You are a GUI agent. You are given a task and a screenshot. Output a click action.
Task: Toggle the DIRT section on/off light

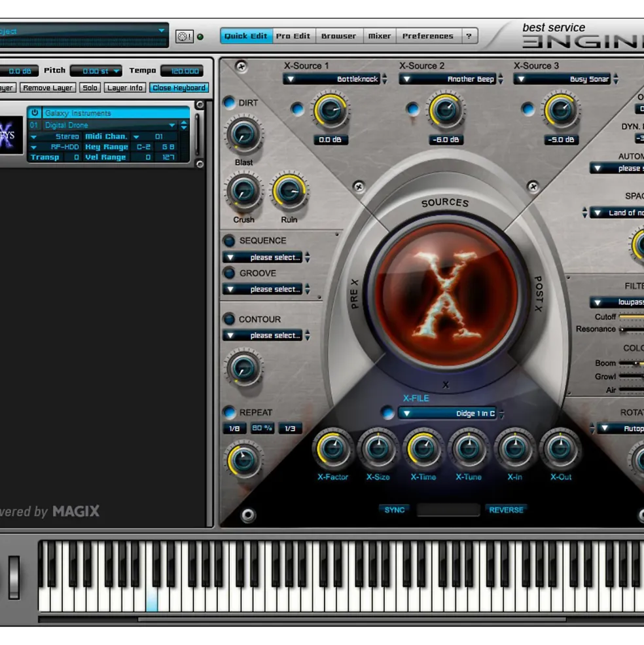click(229, 102)
